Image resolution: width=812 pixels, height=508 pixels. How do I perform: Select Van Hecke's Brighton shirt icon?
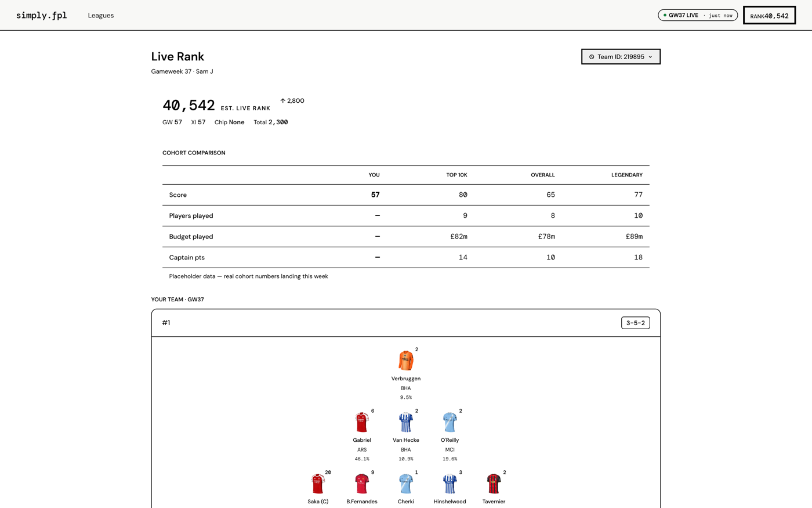click(x=405, y=422)
